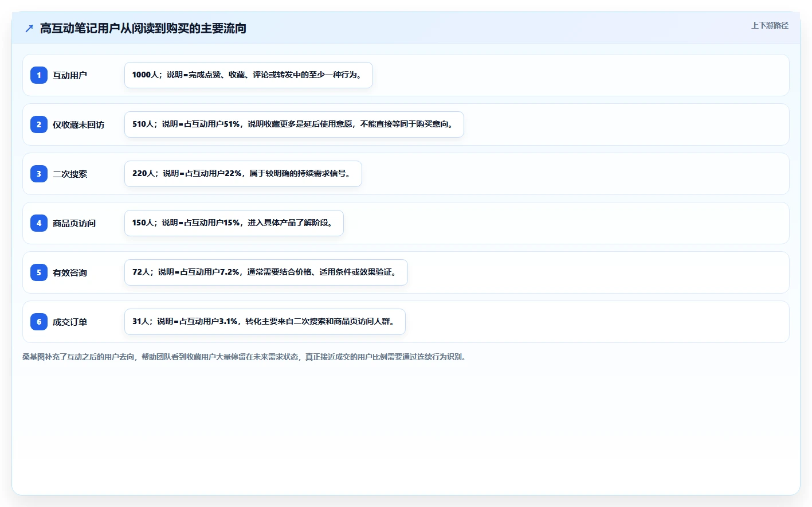This screenshot has width=812, height=507.
Task: Select step number 2 badge
Action: coord(39,124)
